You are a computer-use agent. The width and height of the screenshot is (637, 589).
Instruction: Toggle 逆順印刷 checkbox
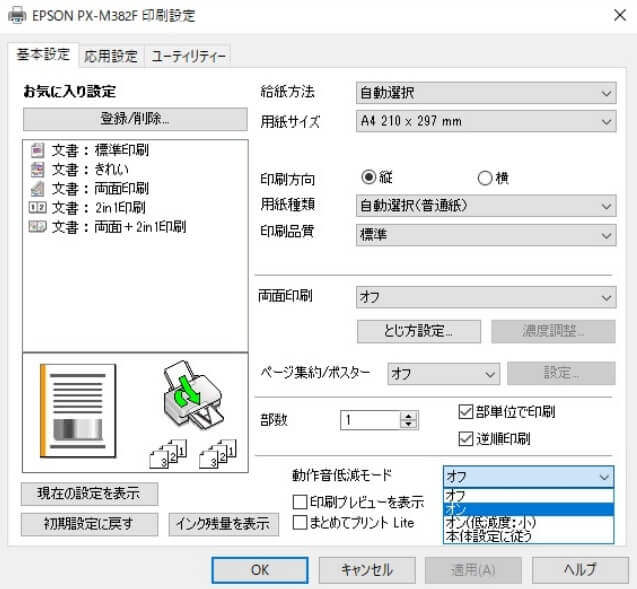466,438
